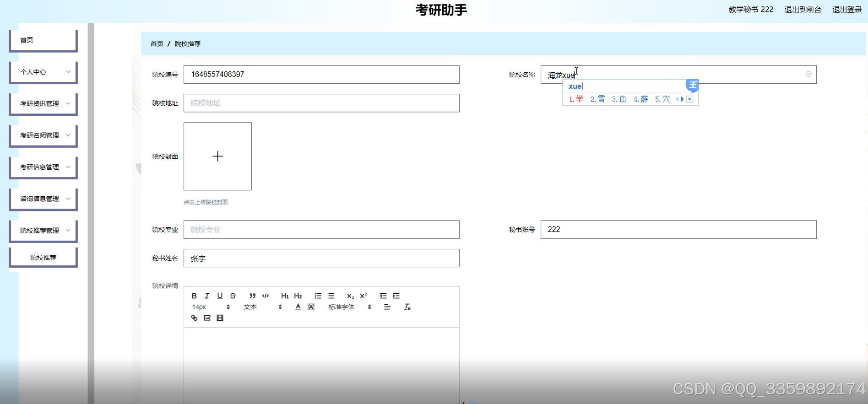Expand the 咨询信息管理 sidebar menu

(43, 199)
